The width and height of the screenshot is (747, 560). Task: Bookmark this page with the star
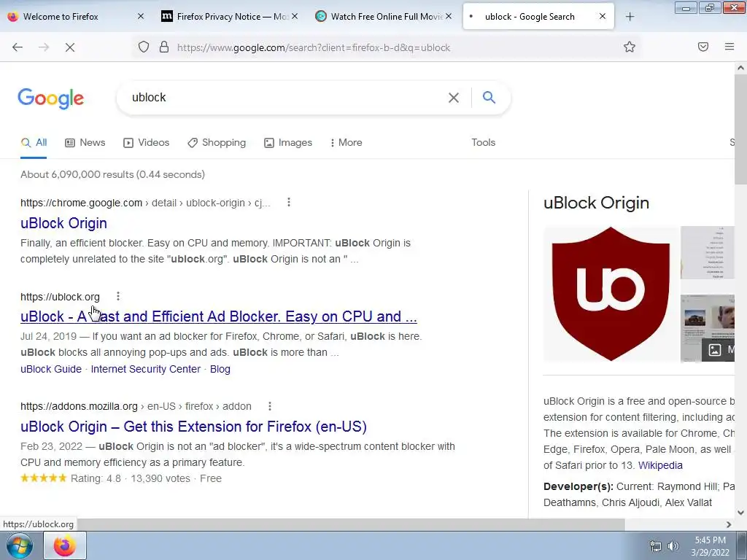[630, 47]
